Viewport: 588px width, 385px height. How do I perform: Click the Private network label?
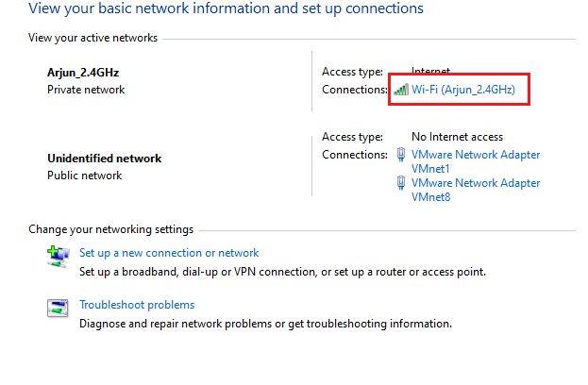(x=86, y=90)
